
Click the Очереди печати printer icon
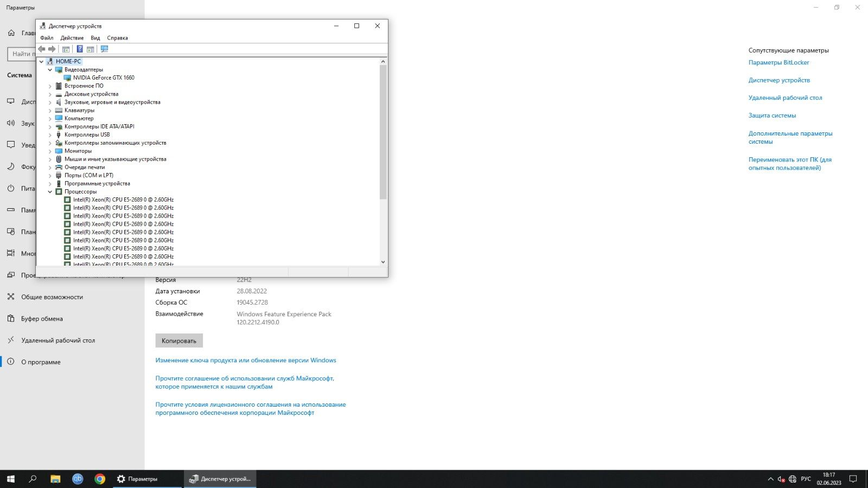point(59,167)
